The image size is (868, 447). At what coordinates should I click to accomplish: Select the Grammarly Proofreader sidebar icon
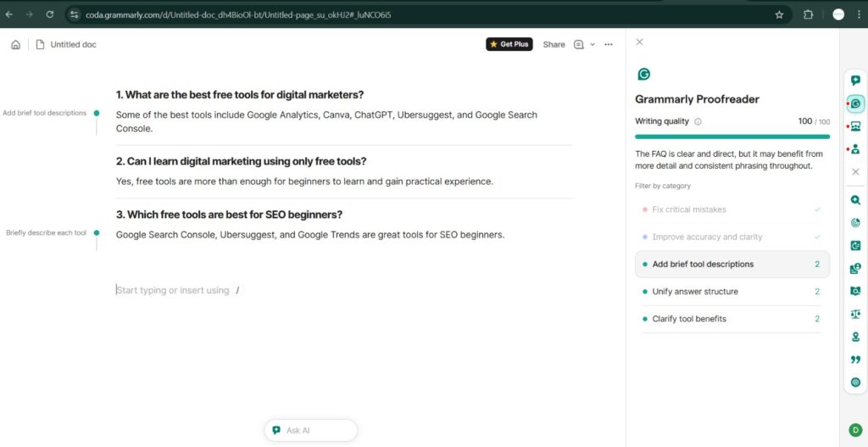pyautogui.click(x=856, y=103)
